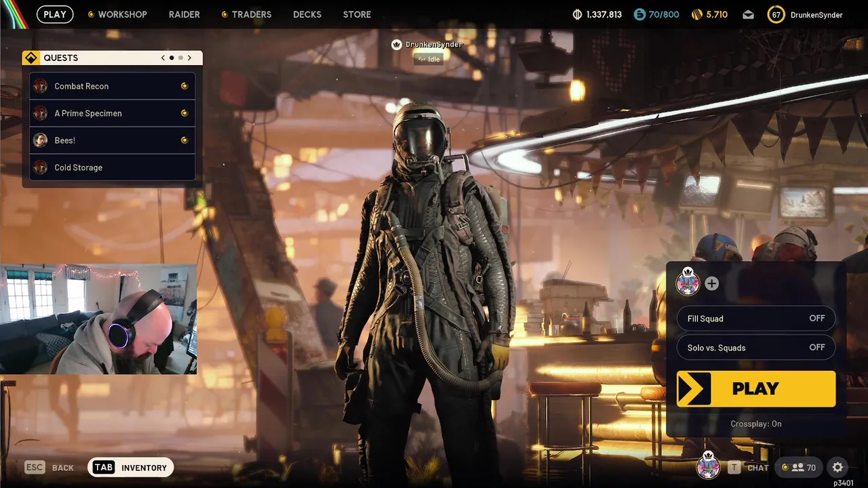Open the settings gear icon
Viewport: 868px width, 488px height.
click(837, 468)
